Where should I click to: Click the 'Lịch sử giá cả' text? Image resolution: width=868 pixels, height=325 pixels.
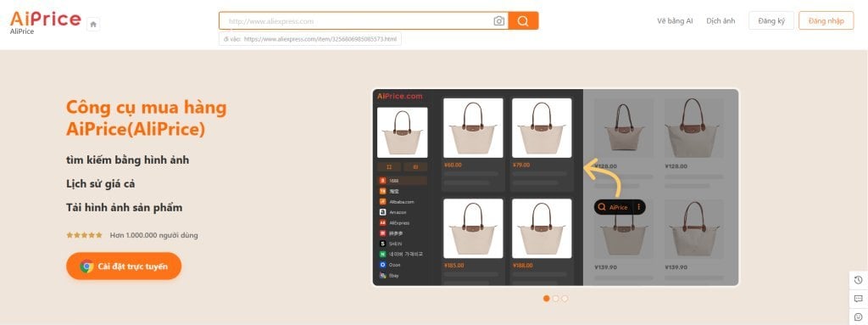pos(100,183)
